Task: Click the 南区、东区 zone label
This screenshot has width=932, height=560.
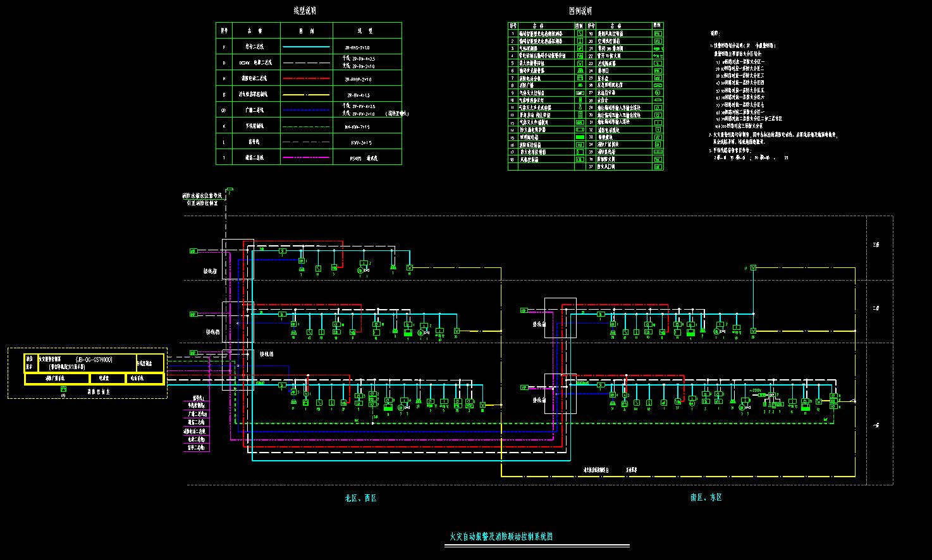Action: point(706,497)
